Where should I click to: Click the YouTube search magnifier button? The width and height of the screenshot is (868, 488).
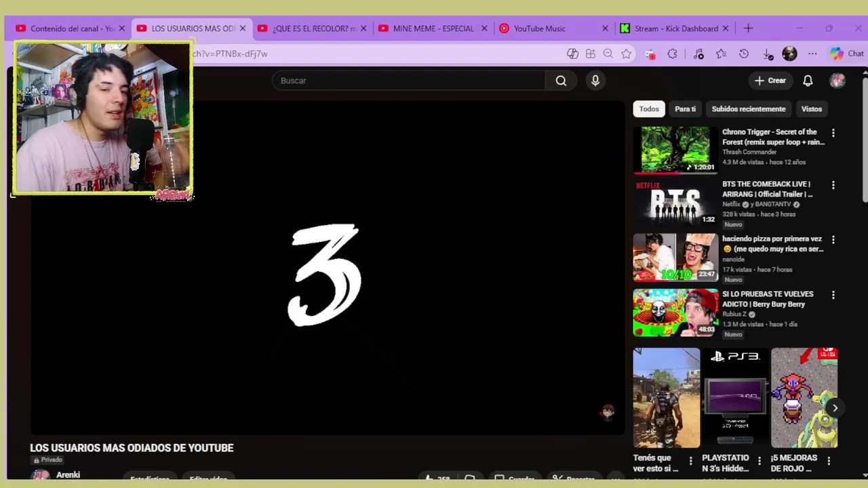(561, 81)
